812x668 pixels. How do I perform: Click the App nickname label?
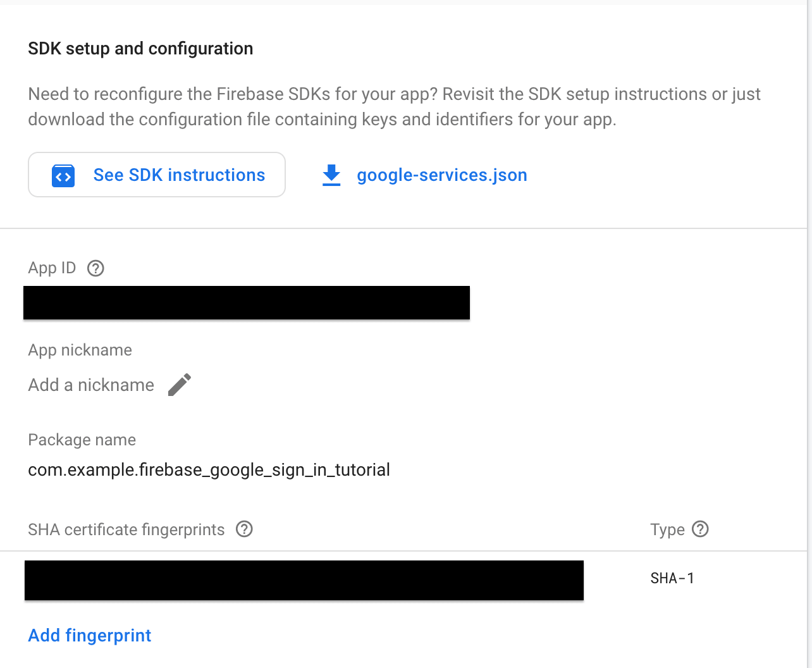(x=80, y=350)
